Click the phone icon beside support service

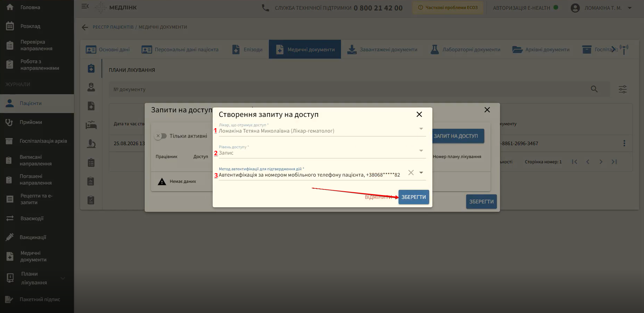click(x=265, y=8)
